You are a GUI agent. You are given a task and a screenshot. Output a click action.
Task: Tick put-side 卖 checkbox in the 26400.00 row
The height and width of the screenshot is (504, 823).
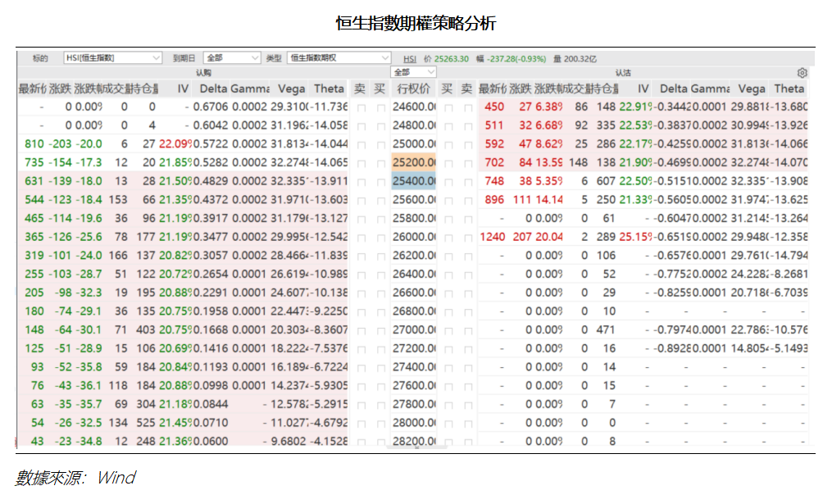tap(468, 275)
